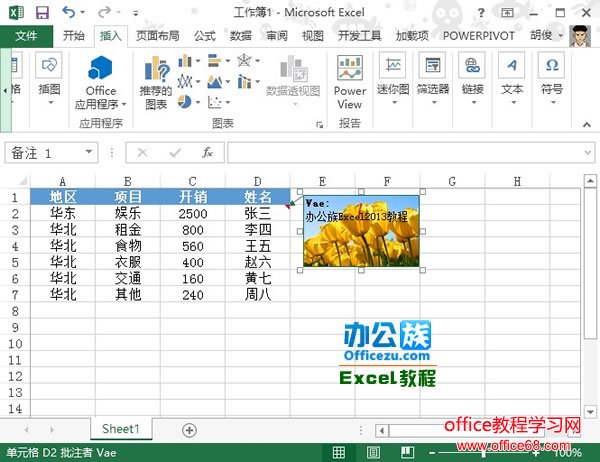Open 符号 symbols button
This screenshot has height=462, width=600.
[552, 79]
